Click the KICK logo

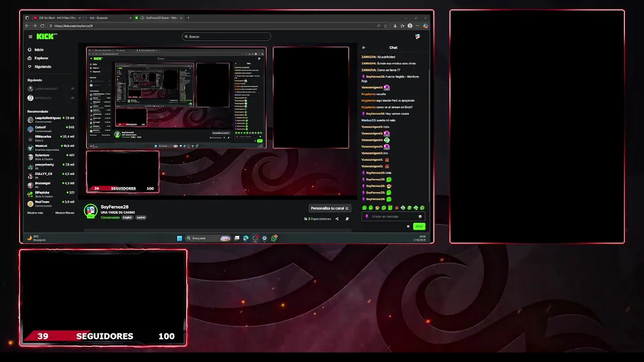(46, 36)
